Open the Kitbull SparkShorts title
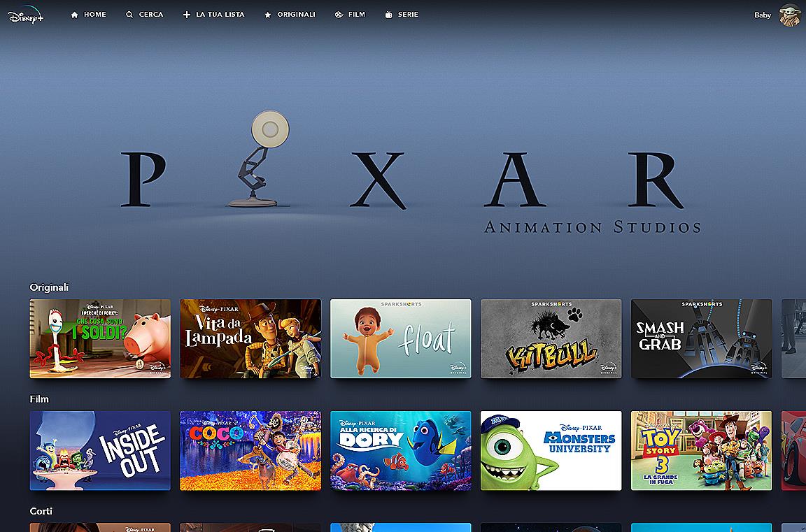Screen dimensions: 806x532 551,339
